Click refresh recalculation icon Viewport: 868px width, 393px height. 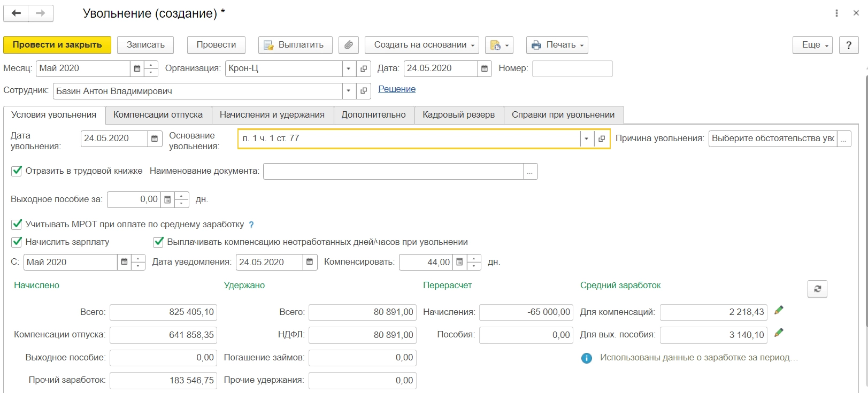817,289
